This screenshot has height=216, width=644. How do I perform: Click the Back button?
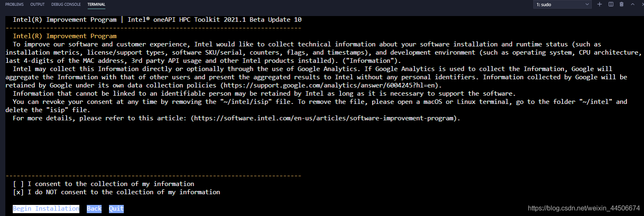pos(94,209)
